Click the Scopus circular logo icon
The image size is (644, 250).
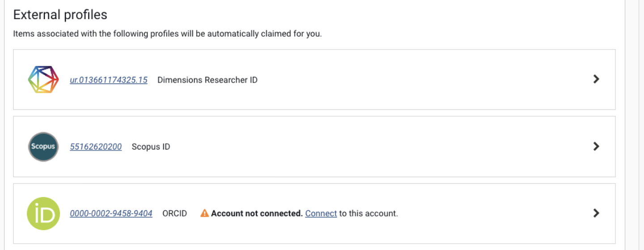point(43,147)
